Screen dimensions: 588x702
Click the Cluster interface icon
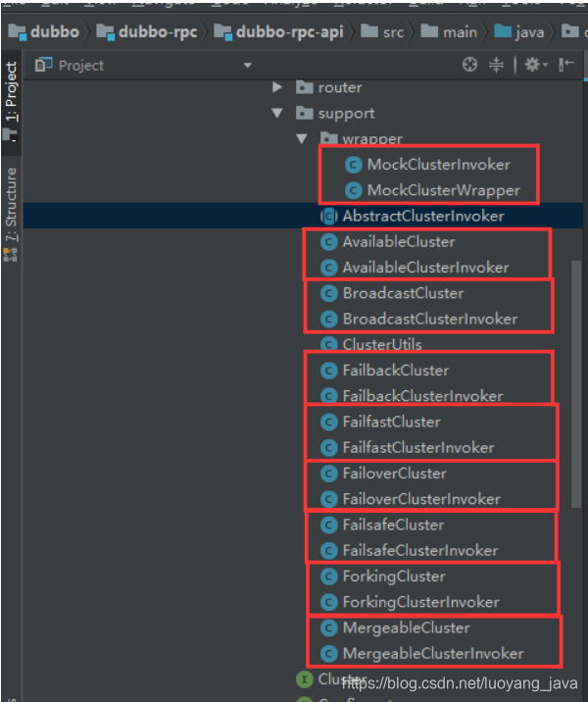[305, 679]
